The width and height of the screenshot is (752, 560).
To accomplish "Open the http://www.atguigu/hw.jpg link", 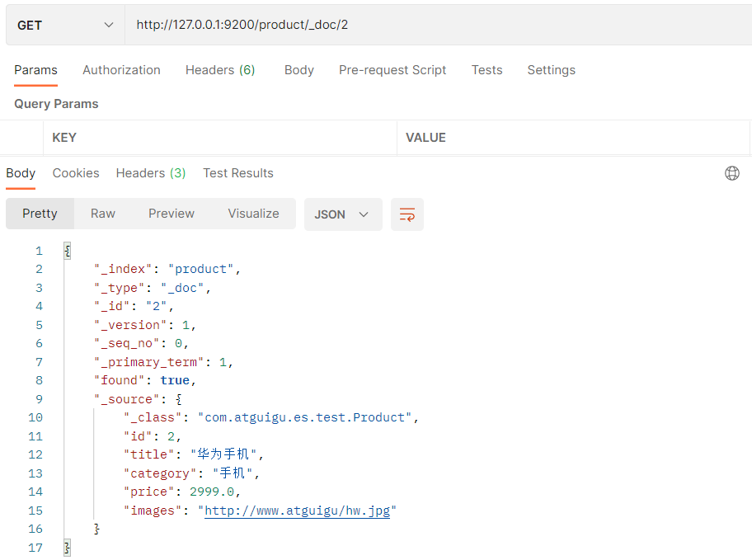I will [x=298, y=511].
